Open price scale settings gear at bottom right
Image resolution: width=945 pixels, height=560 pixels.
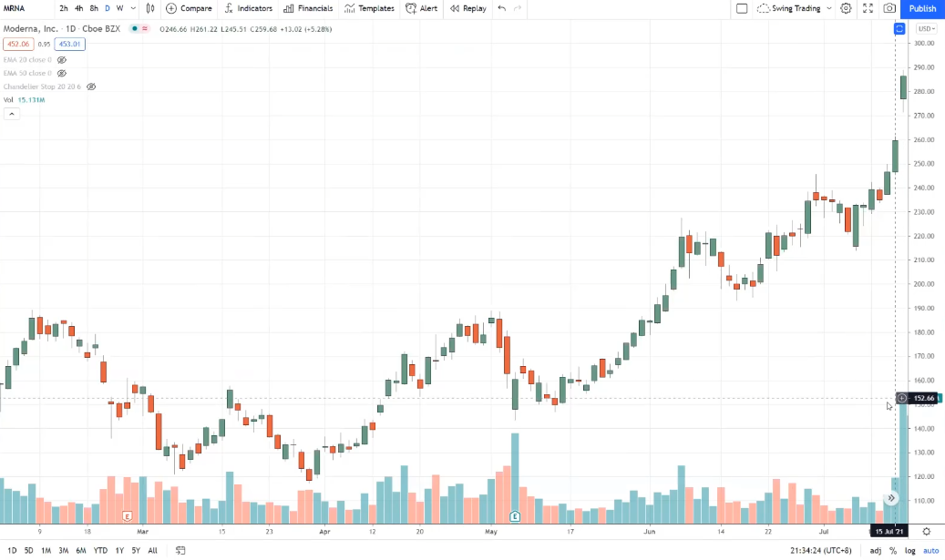926,532
